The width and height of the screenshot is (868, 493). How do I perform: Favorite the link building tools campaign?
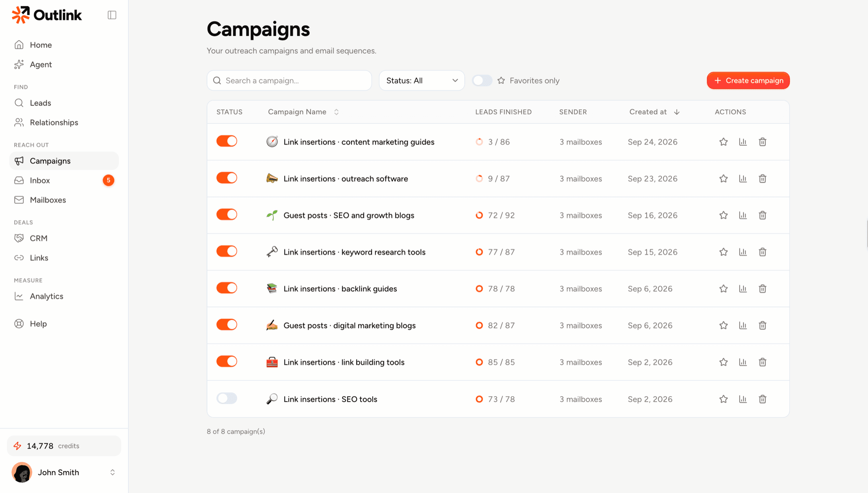723,362
